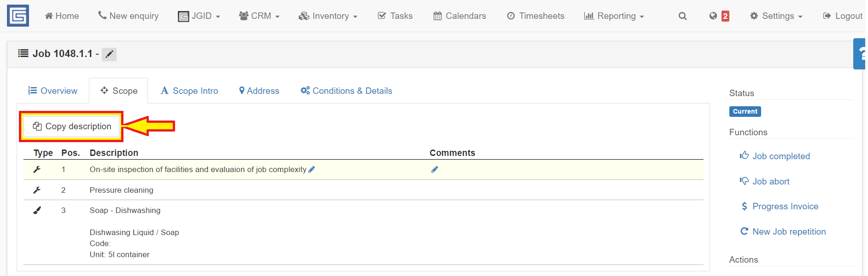868x276 pixels.
Task: Expand the Reporting dropdown
Action: [x=614, y=16]
